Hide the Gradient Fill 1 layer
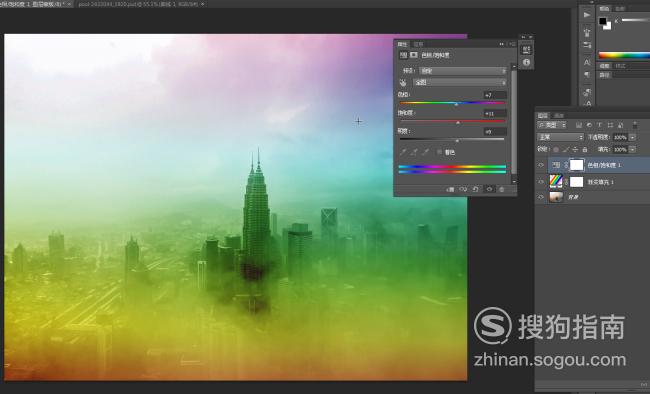This screenshot has height=394, width=650. (x=541, y=182)
